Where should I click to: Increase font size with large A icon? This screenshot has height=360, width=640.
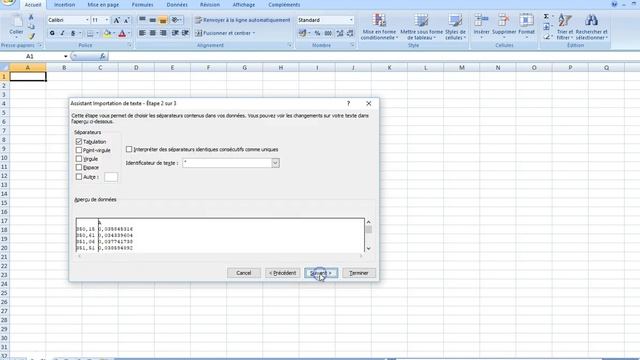coord(116,20)
